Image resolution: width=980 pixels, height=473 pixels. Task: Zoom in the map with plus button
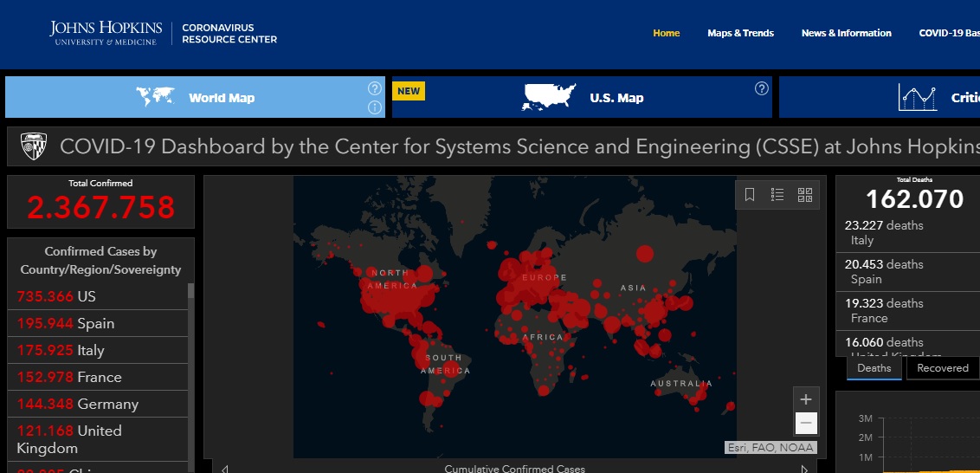(806, 399)
